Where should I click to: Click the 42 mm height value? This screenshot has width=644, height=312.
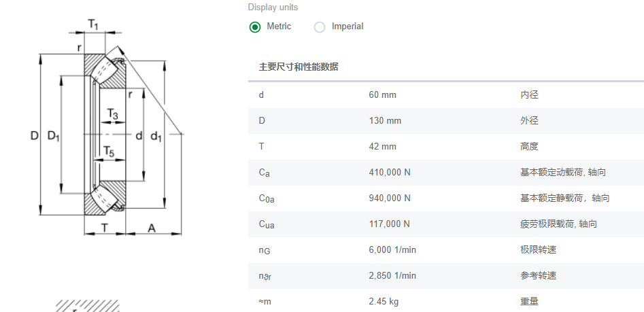pos(382,146)
